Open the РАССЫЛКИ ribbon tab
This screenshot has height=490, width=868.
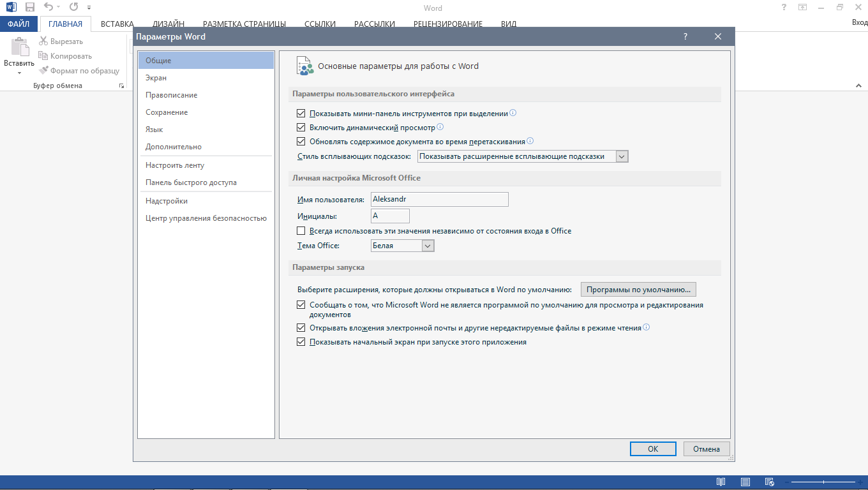pos(373,24)
